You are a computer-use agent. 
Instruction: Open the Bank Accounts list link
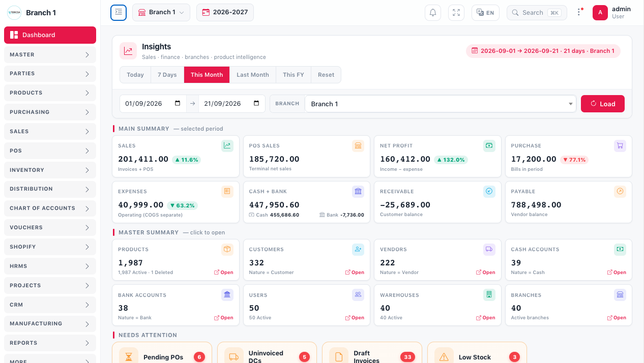224,318
